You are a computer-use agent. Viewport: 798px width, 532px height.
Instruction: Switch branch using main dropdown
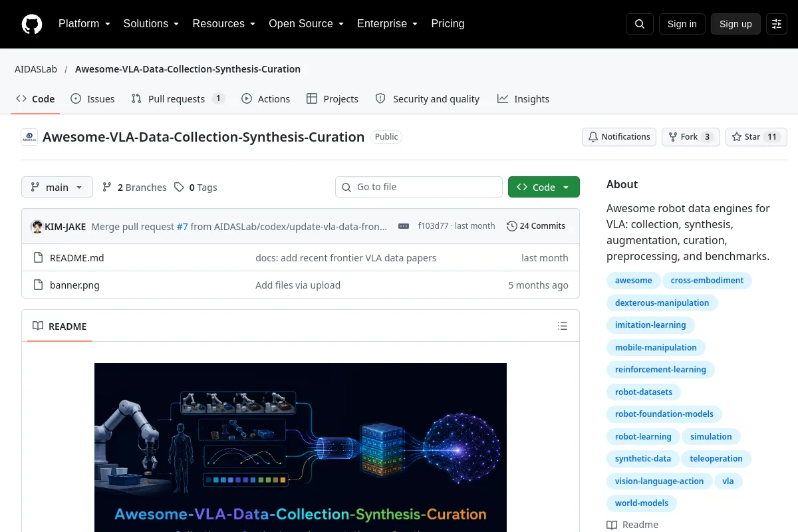click(x=57, y=187)
